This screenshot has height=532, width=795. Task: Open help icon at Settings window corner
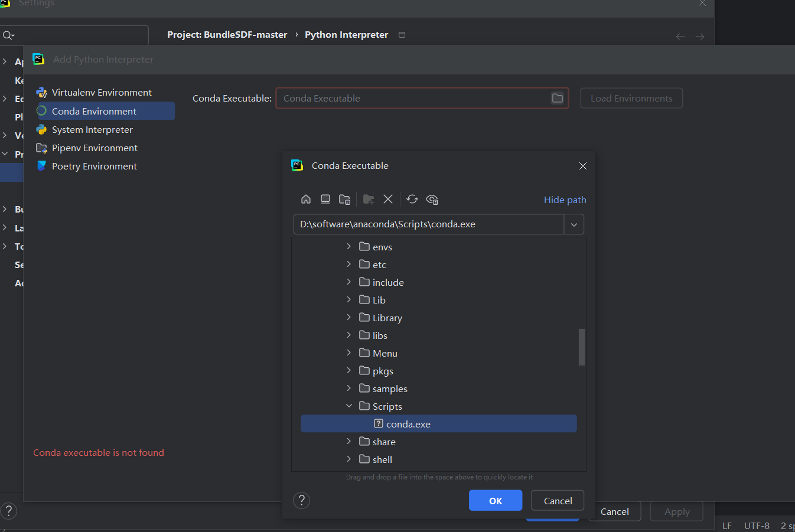tap(8, 511)
